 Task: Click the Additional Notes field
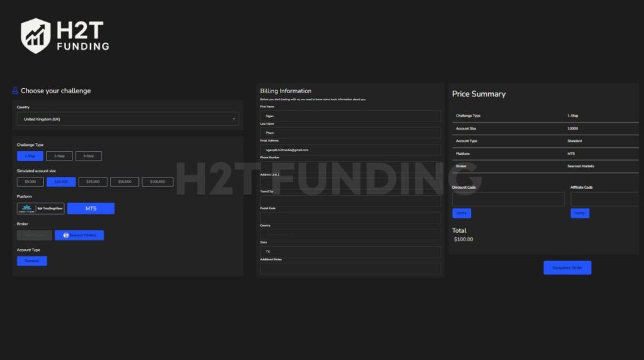(x=350, y=269)
